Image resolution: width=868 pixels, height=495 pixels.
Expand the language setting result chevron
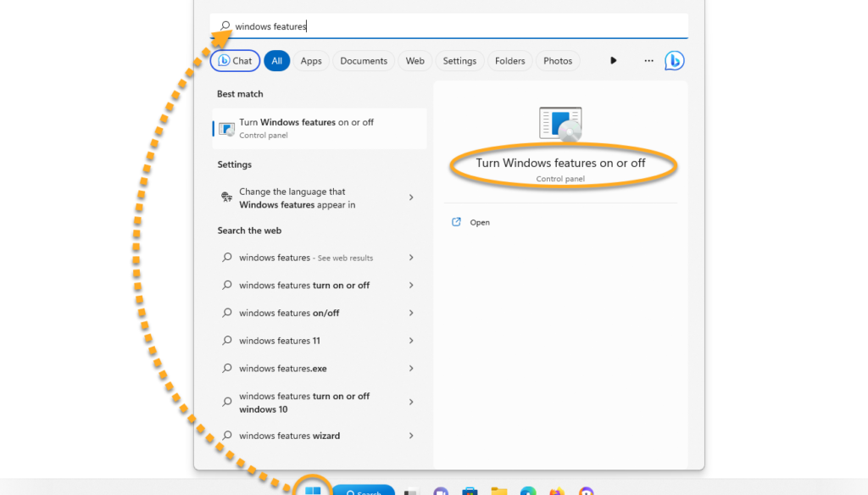click(x=411, y=197)
